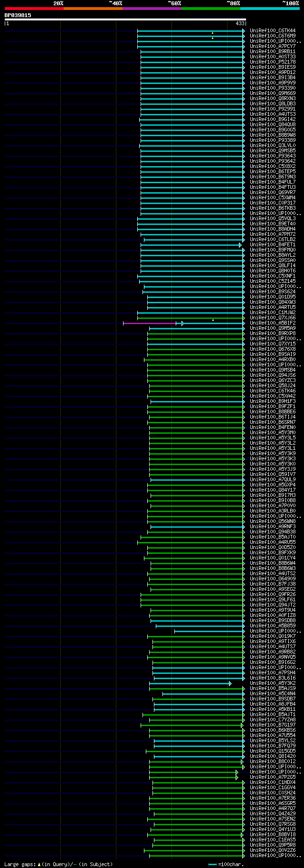This screenshot has height=868, width=304.
Task: Select the UniRef100_Q69VR7 label
Action: click(x=273, y=192)
